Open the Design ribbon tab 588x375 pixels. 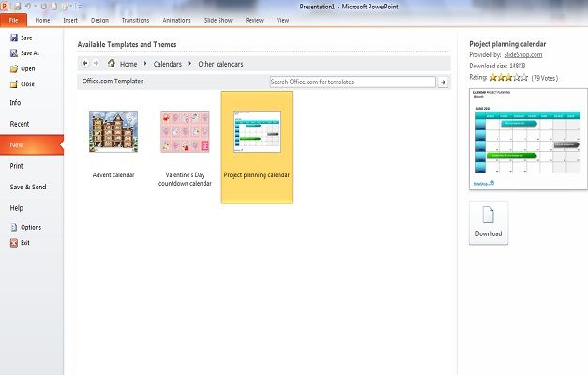coord(99,21)
